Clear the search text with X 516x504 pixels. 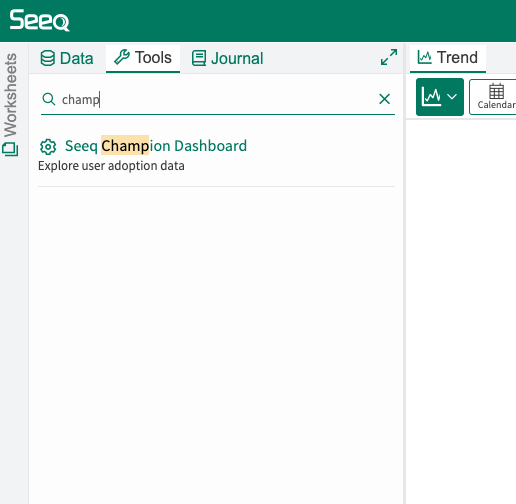pos(384,99)
